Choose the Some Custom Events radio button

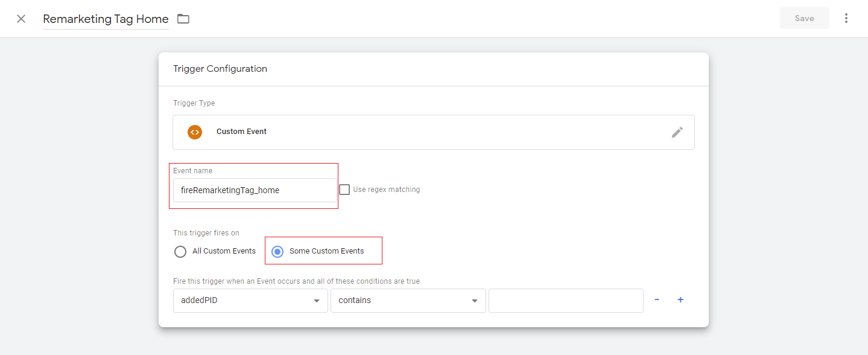click(x=277, y=251)
